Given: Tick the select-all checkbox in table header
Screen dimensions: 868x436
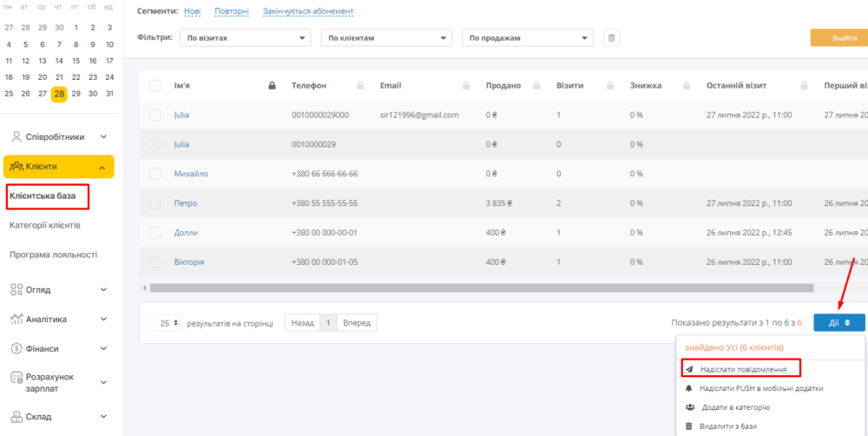Looking at the screenshot, I should [155, 86].
